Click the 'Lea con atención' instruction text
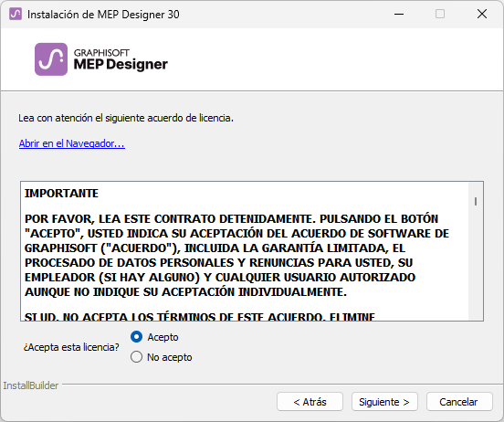 pos(126,118)
